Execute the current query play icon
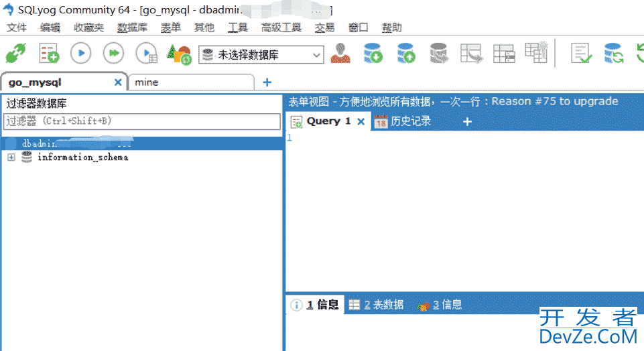Image resolution: width=644 pixels, height=351 pixels. (81, 54)
